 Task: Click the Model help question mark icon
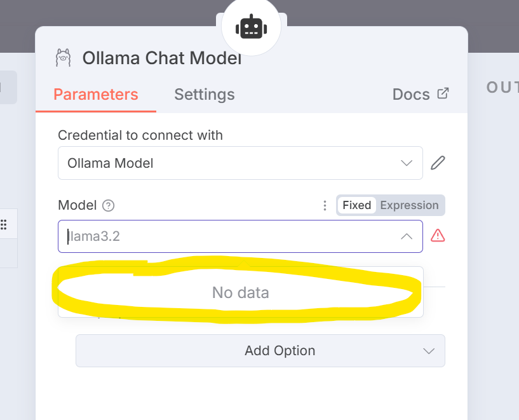(x=109, y=205)
